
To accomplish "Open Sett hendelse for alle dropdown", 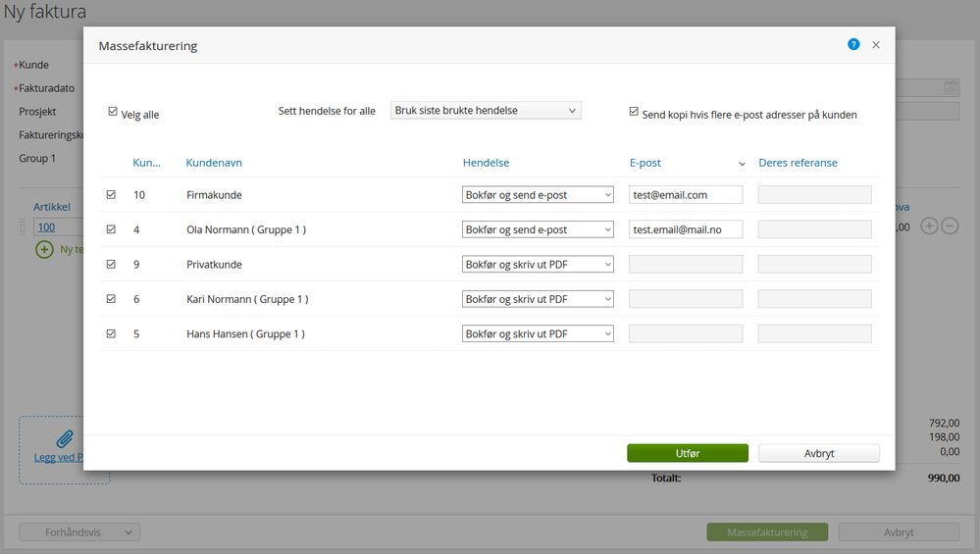I will coord(486,111).
